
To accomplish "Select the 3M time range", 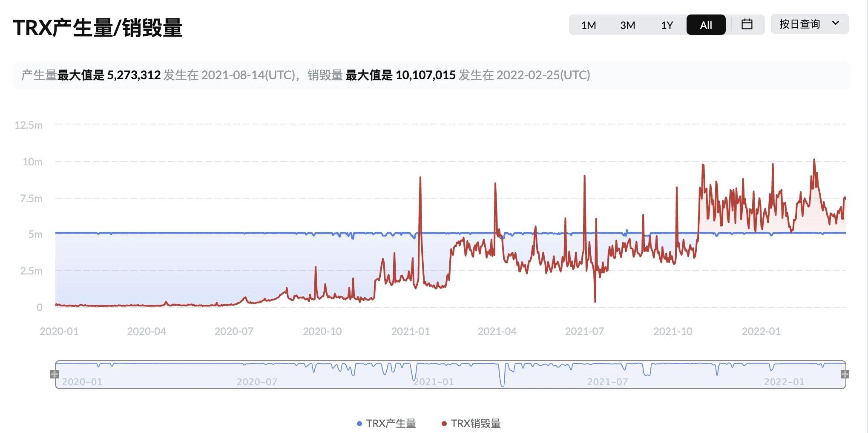I will coord(627,25).
